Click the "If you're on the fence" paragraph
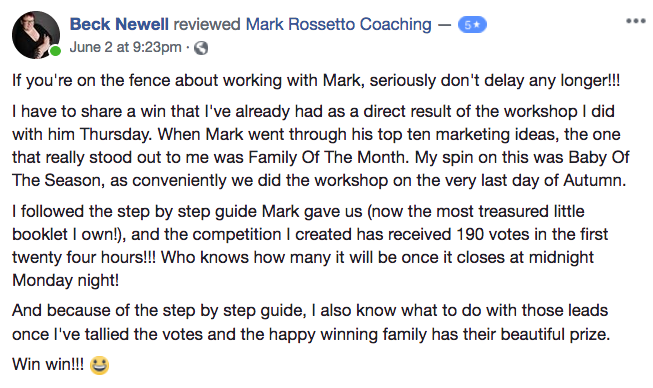The height and width of the screenshot is (388, 653). [x=316, y=80]
